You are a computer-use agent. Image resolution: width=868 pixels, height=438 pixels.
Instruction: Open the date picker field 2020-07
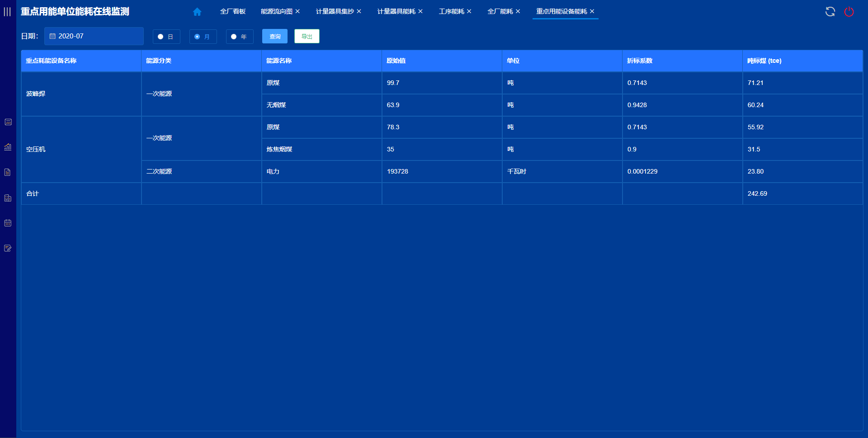pyautogui.click(x=94, y=36)
